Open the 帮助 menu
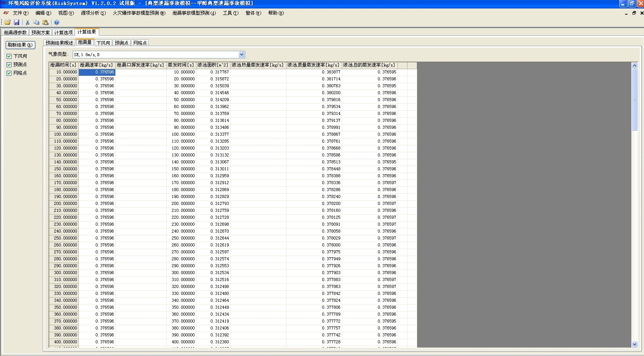The width and height of the screenshot is (644, 356). 276,13
